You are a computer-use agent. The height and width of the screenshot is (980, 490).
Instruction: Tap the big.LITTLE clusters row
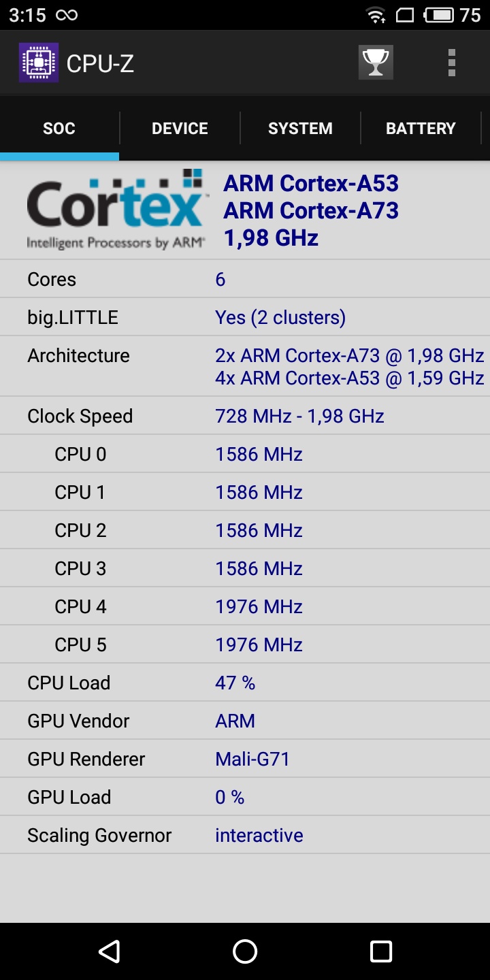tap(245, 317)
